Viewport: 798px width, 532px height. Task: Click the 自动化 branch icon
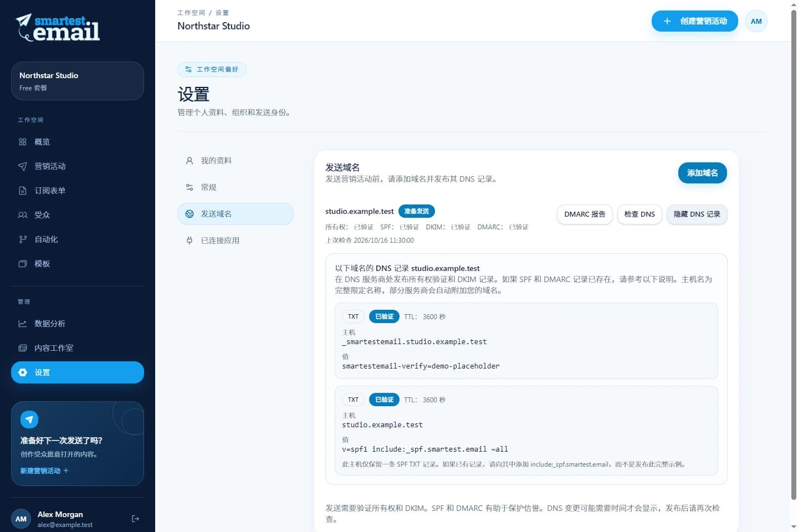23,239
